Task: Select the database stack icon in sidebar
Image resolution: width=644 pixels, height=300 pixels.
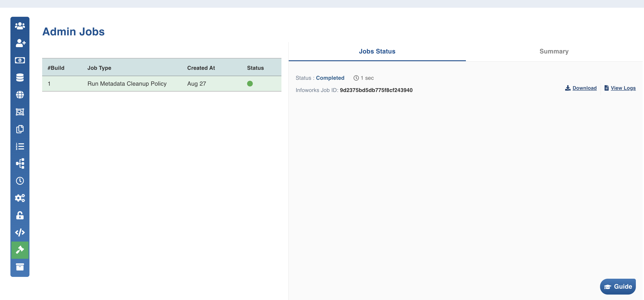Action: [20, 77]
